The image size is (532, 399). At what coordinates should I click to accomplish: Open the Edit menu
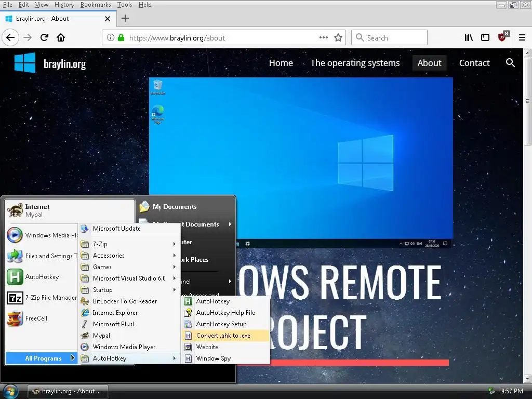click(24, 5)
